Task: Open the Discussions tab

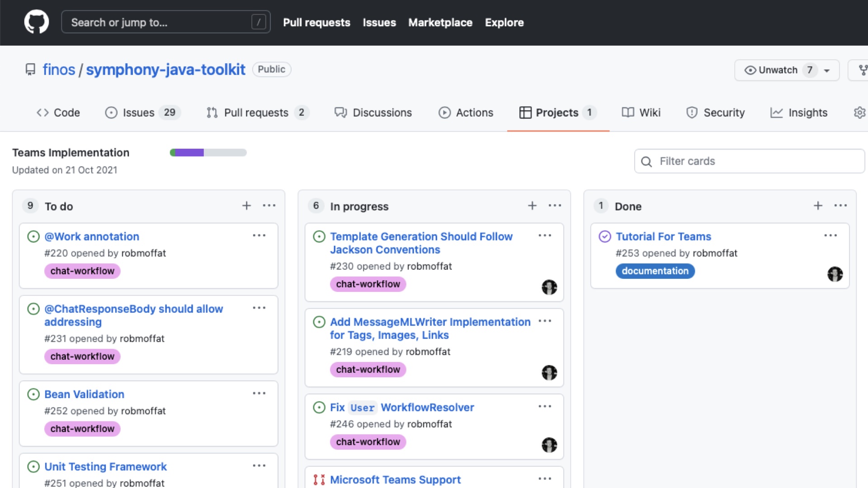Action: click(x=373, y=113)
